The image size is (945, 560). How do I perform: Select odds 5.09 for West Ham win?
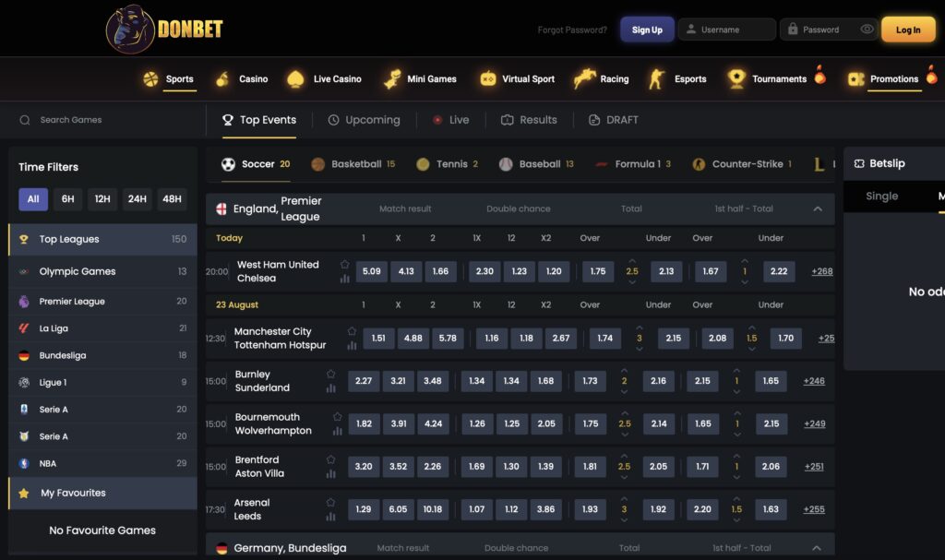[x=371, y=271]
